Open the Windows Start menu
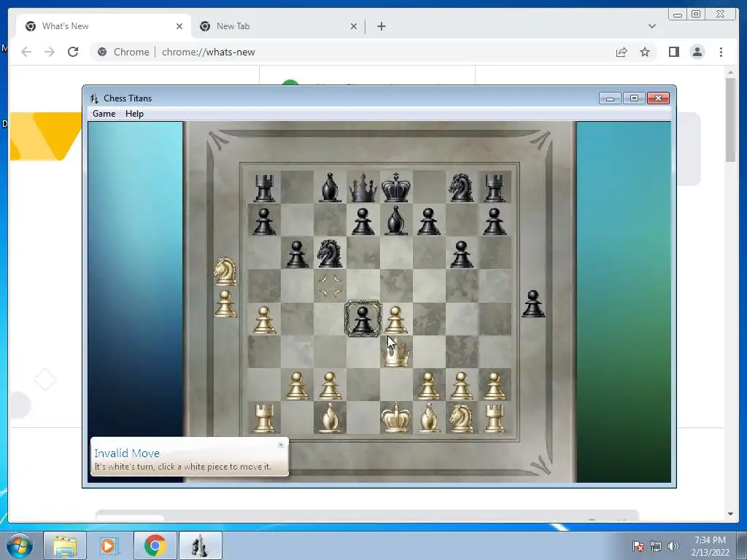747x560 pixels. tap(19, 545)
